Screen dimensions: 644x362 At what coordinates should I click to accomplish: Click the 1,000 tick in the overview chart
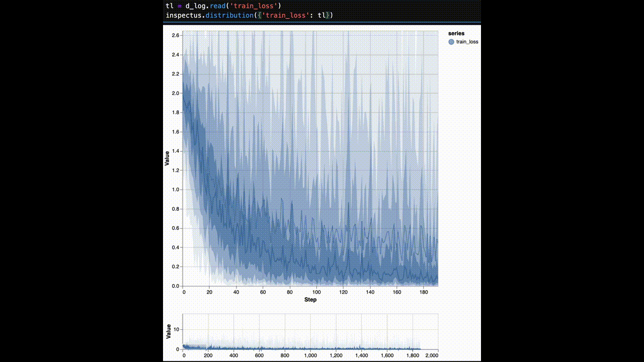(x=310, y=355)
